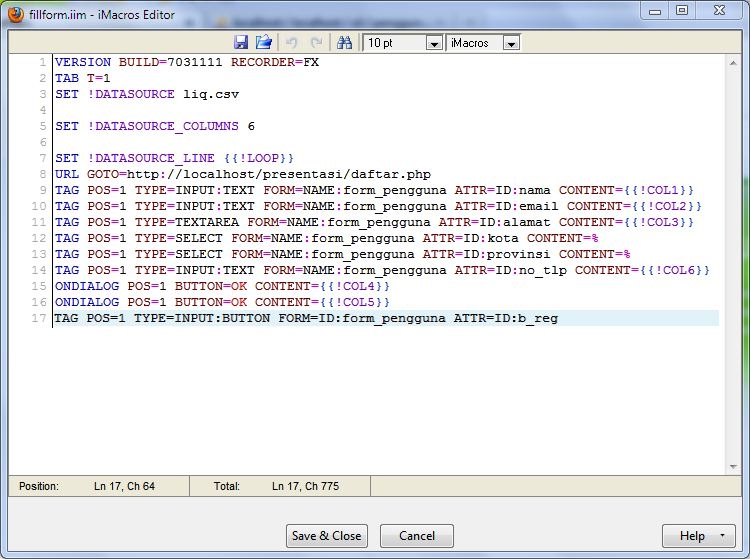Expand the Help button dropdown arrow
750x559 pixels.
point(721,536)
